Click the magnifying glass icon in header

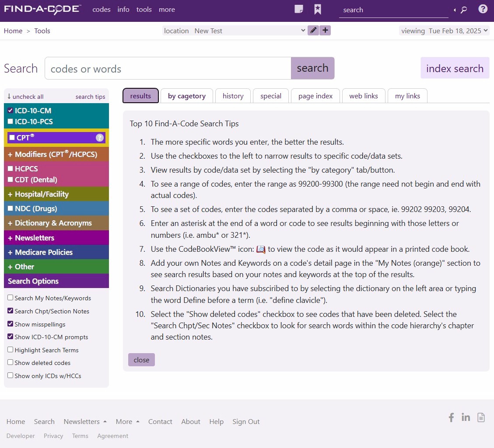(x=464, y=10)
